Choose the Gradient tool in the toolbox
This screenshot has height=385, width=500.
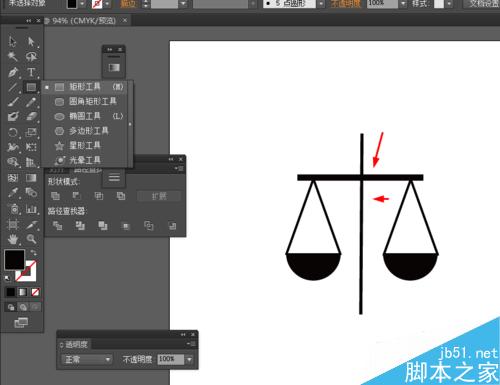[x=31, y=178]
